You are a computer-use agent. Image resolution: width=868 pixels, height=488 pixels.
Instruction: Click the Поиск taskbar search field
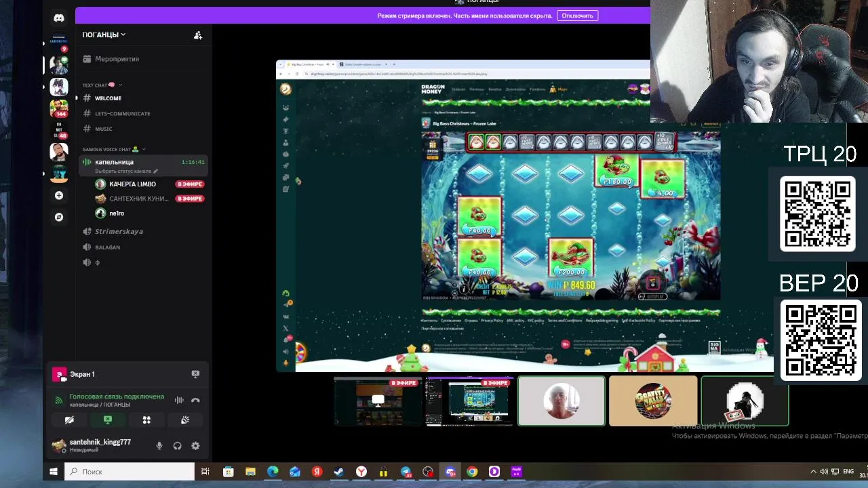(x=129, y=472)
